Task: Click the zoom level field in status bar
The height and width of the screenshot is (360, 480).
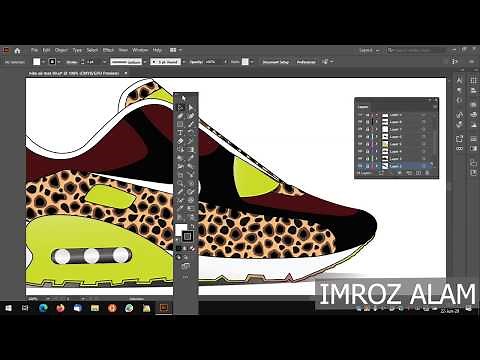Action: pyautogui.click(x=35, y=299)
